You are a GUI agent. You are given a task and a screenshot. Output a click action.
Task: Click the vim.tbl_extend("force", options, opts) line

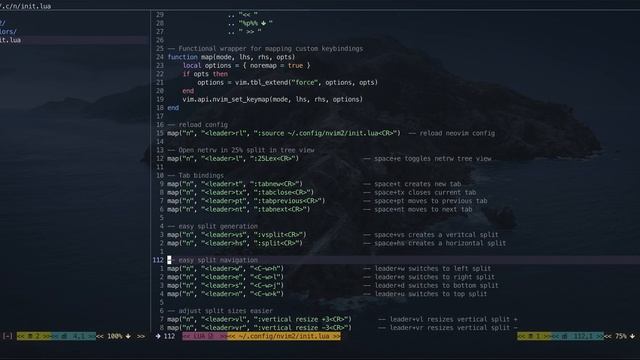[x=287, y=82]
